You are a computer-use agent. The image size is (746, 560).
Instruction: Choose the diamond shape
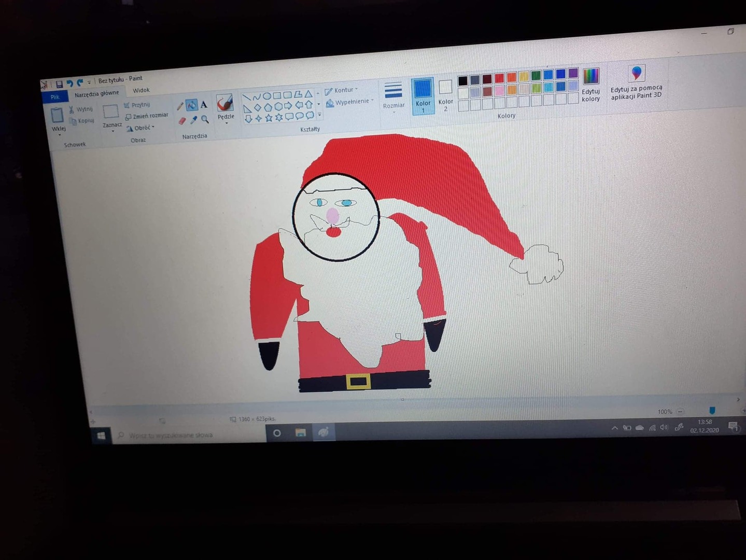pos(258,108)
